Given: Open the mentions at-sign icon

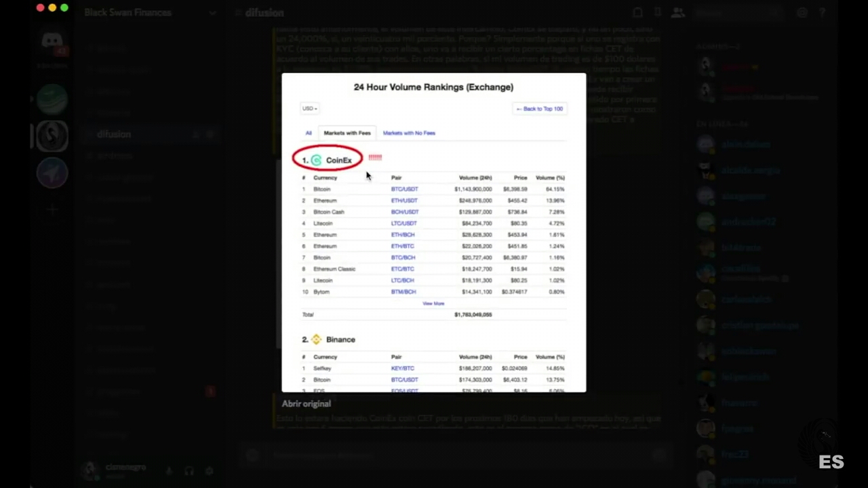Looking at the screenshot, I should [802, 12].
